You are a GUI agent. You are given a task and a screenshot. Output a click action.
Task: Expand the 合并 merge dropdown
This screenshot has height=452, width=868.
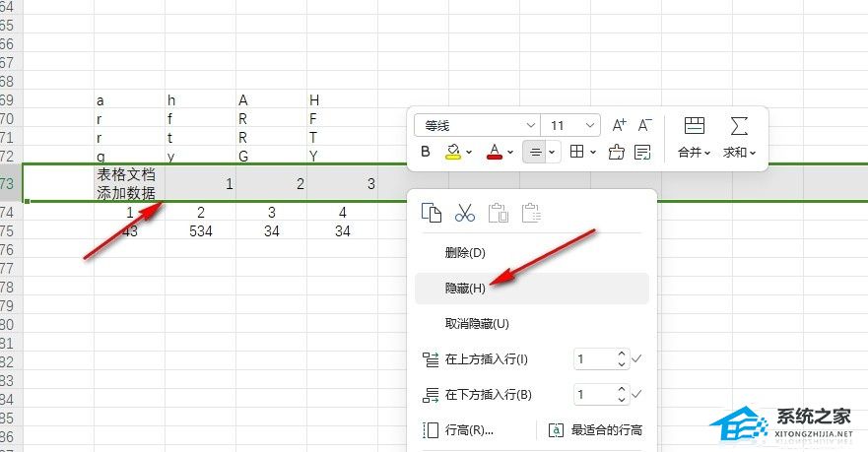pyautogui.click(x=707, y=153)
